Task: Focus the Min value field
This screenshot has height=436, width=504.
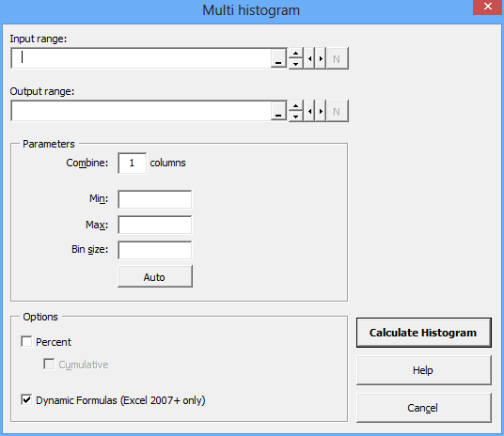Action: pyautogui.click(x=155, y=199)
